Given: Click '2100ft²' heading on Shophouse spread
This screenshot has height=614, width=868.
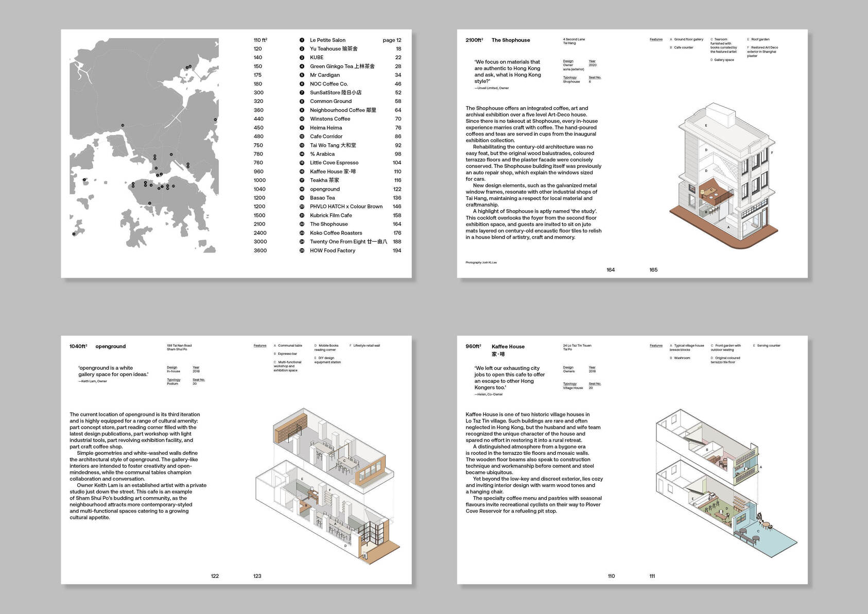Looking at the screenshot, I should tap(474, 40).
